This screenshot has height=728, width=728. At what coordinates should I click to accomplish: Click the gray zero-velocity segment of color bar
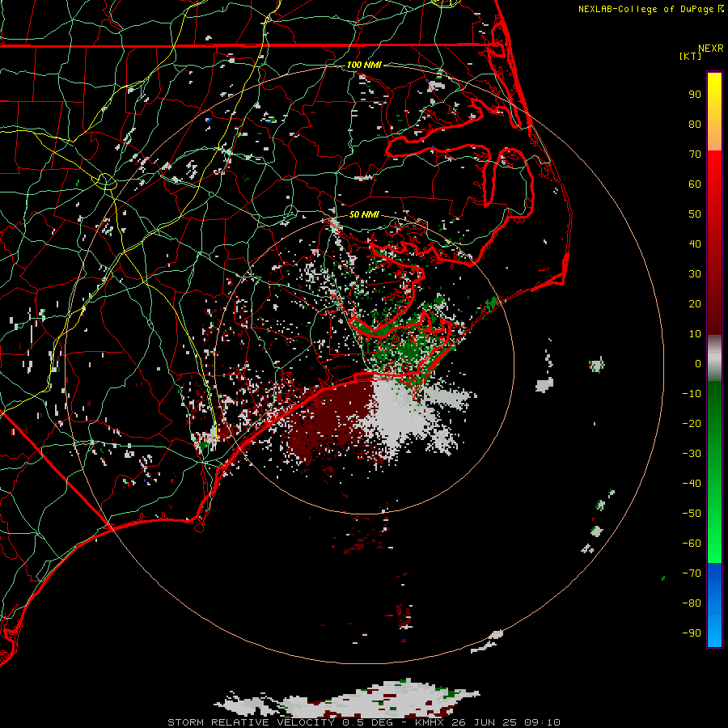click(714, 358)
